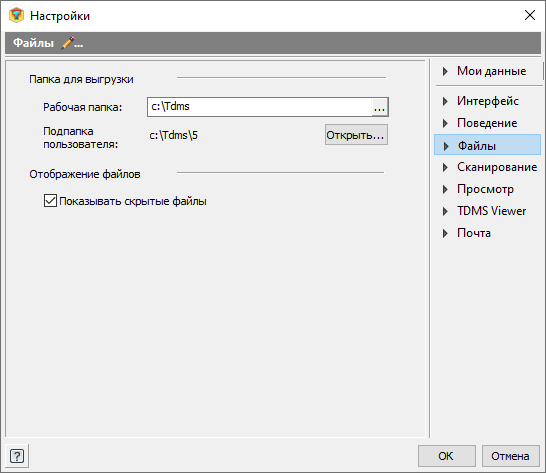This screenshot has height=473, width=546.
Task: Click the triangle beside TDMS Viewer
Action: click(445, 211)
